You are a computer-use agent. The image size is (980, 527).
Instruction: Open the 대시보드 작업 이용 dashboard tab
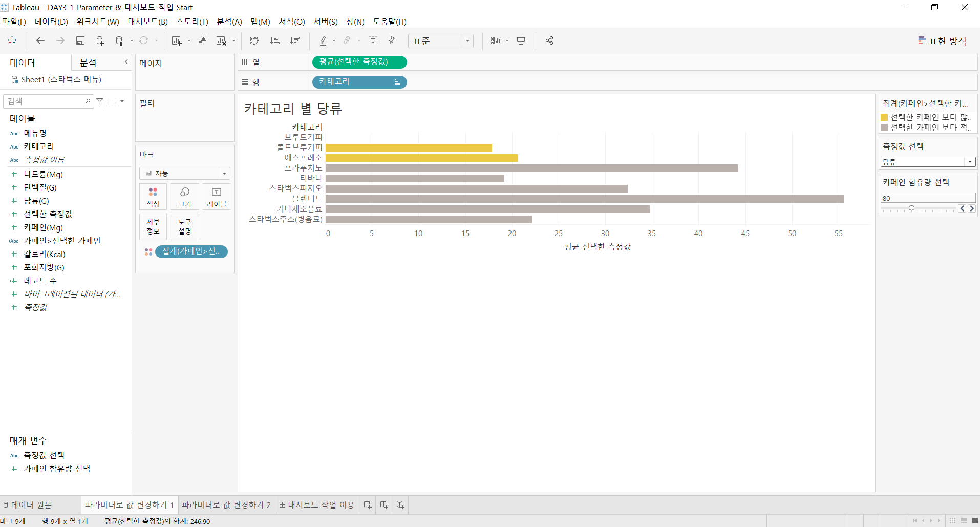click(x=317, y=505)
